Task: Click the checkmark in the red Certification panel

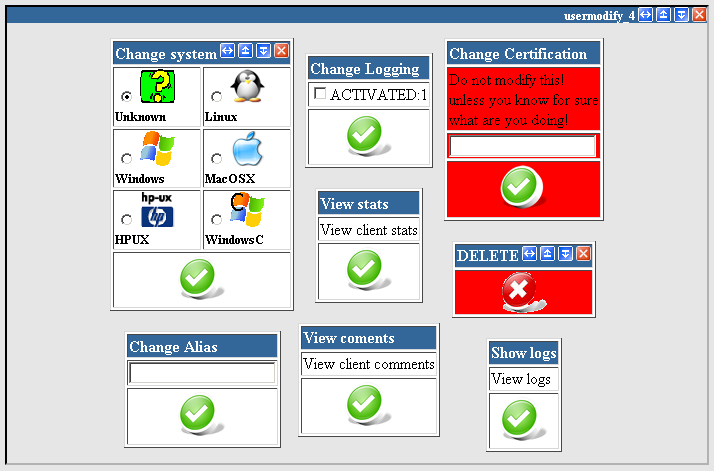Action: tap(521, 186)
